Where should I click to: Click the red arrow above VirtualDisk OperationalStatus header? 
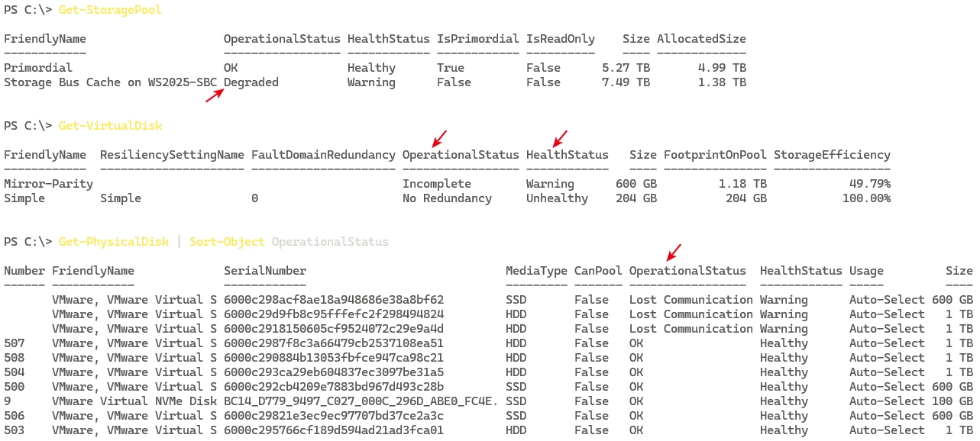439,138
